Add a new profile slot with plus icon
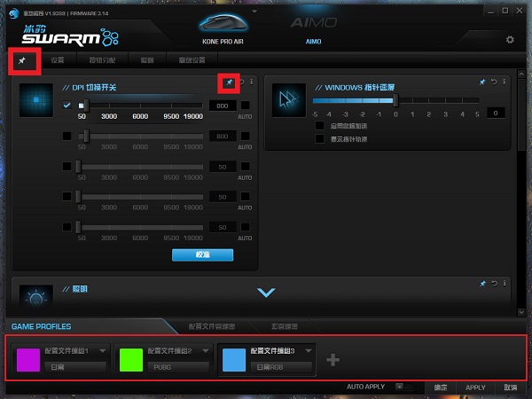Viewport: 532px width, 399px height. tap(332, 360)
